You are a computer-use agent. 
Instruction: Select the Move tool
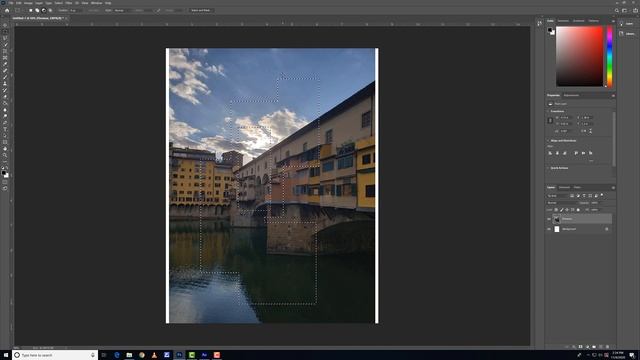coord(5,25)
